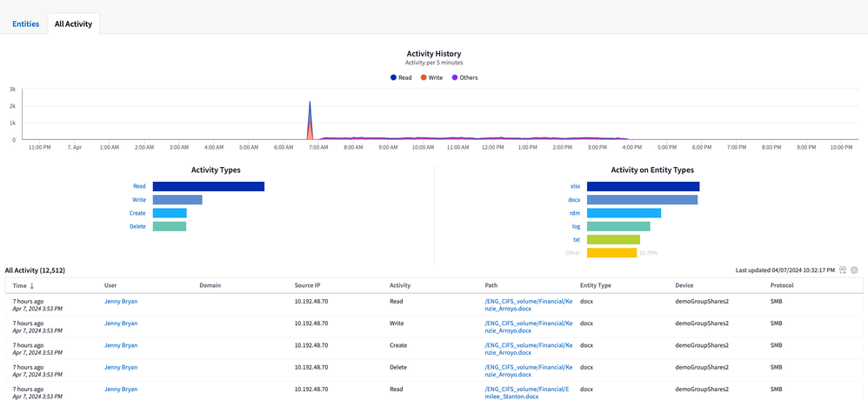Viewport: 868px width, 400px height.
Task: Click the yellow Other entity bar
Action: (x=611, y=253)
